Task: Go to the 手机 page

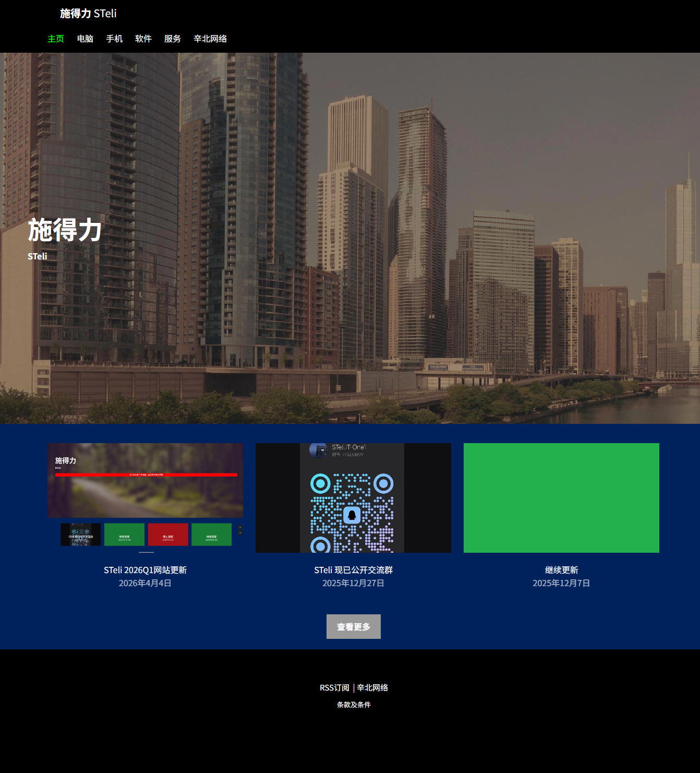Action: point(114,39)
